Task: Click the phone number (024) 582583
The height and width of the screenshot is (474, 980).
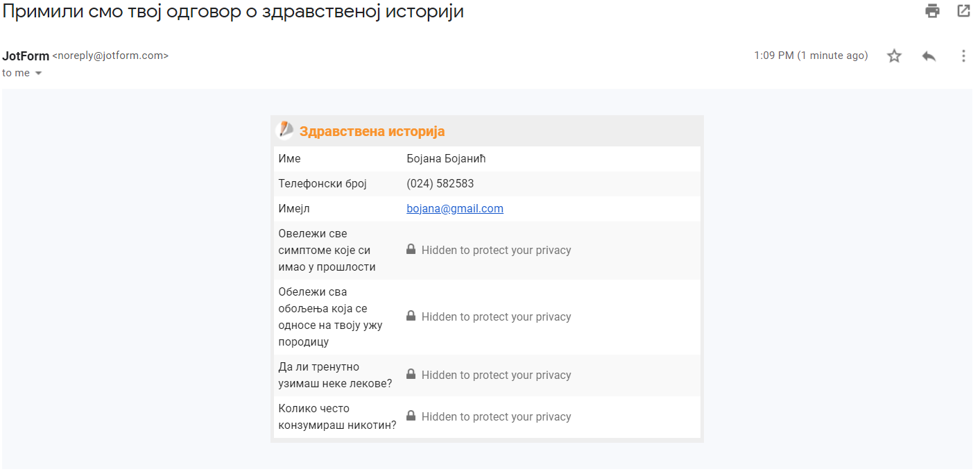Action: tap(440, 184)
